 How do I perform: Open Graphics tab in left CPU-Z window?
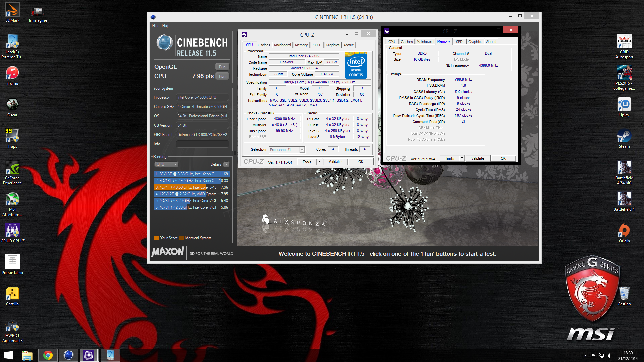[332, 45]
